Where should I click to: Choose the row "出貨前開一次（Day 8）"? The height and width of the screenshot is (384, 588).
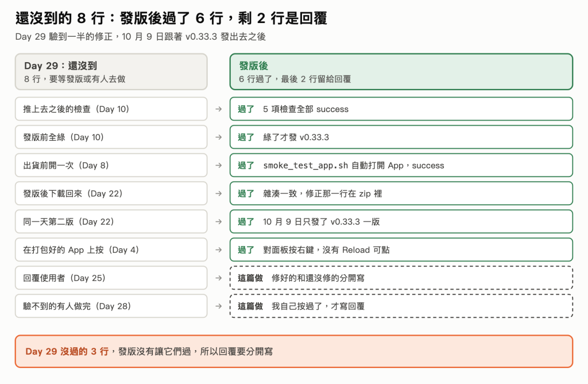point(111,165)
